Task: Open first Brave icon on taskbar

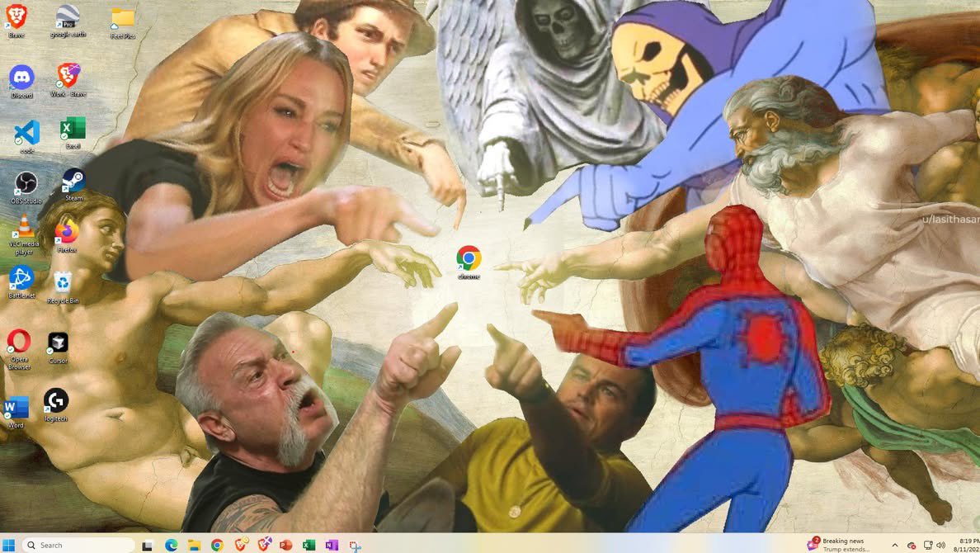Action: [241, 546]
